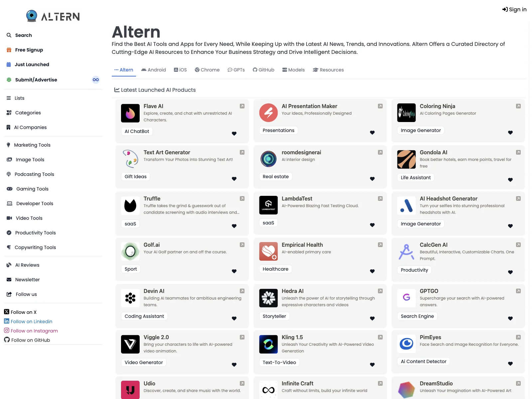
Task: Click the Empirical Health heart logo
Action: (268, 251)
